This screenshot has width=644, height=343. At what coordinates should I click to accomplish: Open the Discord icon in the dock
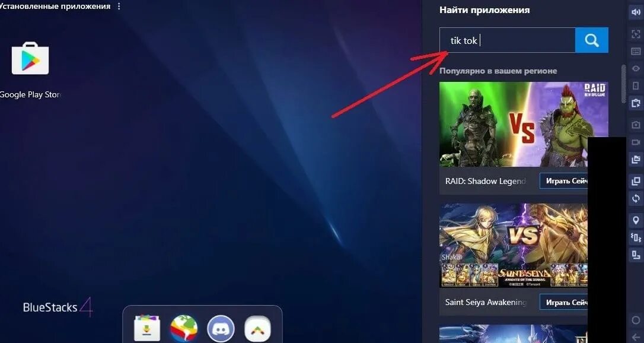click(x=221, y=329)
